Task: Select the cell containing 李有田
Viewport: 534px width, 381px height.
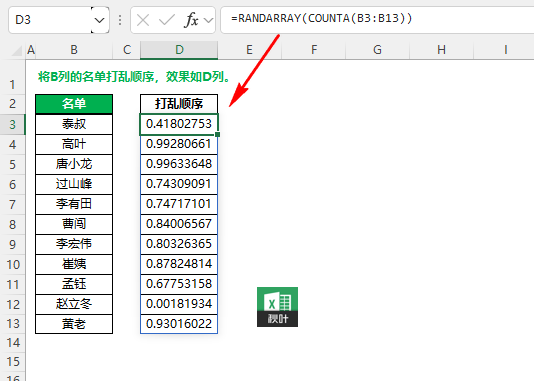Action: pyautogui.click(x=74, y=204)
